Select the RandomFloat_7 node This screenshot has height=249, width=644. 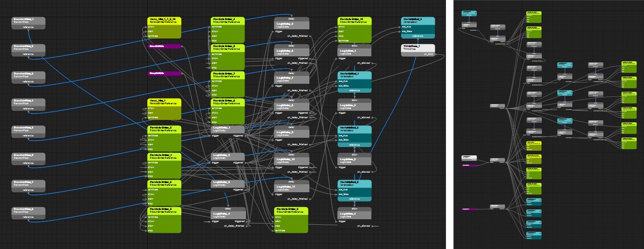pos(28,186)
